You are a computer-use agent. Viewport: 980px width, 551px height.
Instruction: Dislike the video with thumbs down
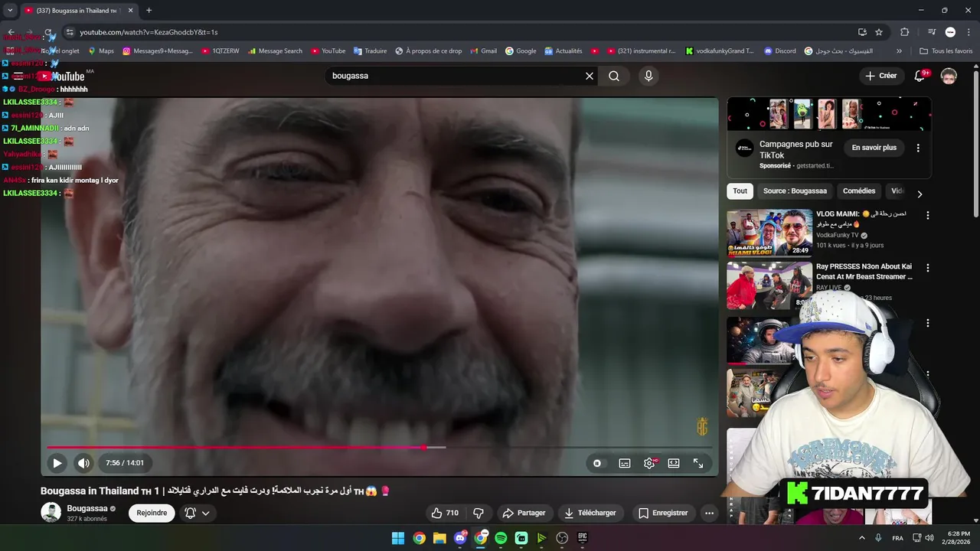[479, 513]
